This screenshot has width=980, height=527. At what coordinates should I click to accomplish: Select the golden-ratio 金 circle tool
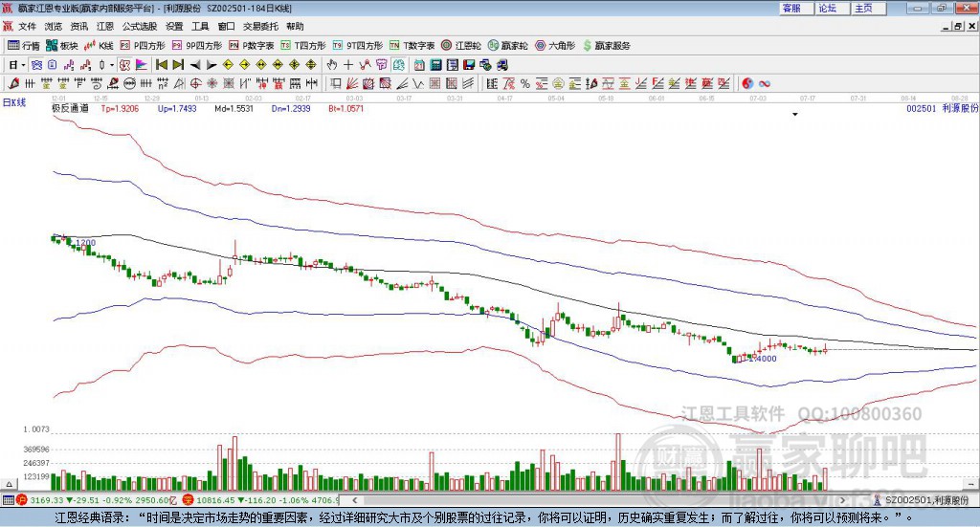558,83
